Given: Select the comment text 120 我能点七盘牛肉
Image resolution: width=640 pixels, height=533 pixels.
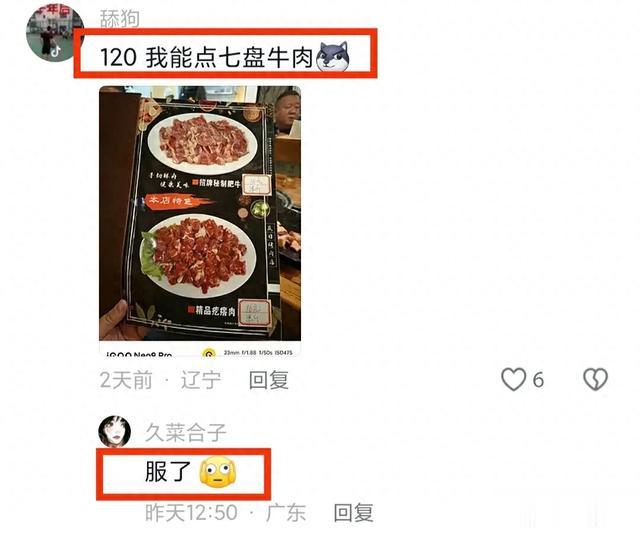Looking at the screenshot, I should pos(206,57).
